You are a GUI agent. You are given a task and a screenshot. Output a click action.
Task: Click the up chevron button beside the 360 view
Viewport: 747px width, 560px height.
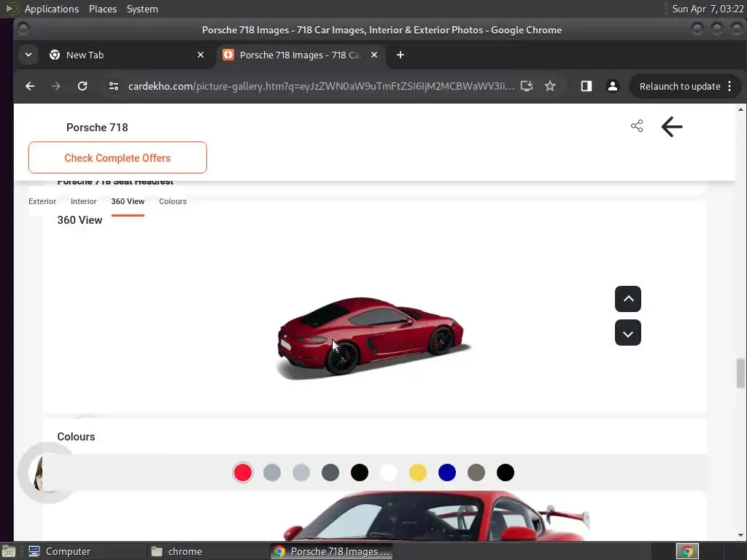click(x=628, y=299)
